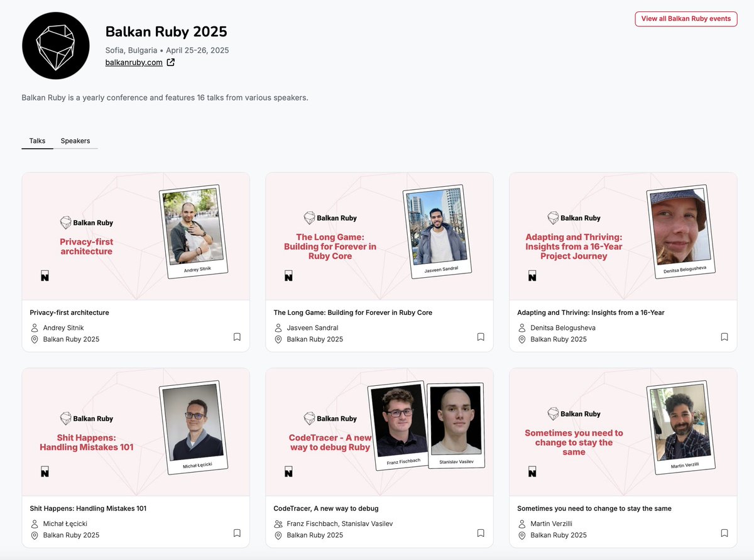Open CodeTracer, A new way to debug title

tap(326, 508)
